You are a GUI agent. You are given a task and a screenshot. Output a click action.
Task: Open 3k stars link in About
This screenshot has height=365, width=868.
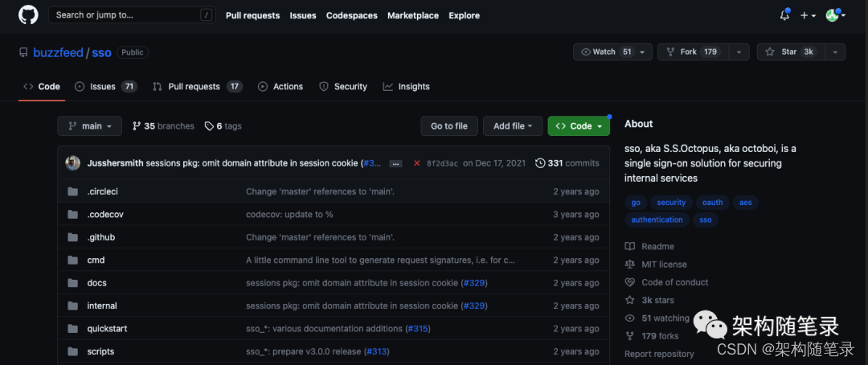pos(649,300)
